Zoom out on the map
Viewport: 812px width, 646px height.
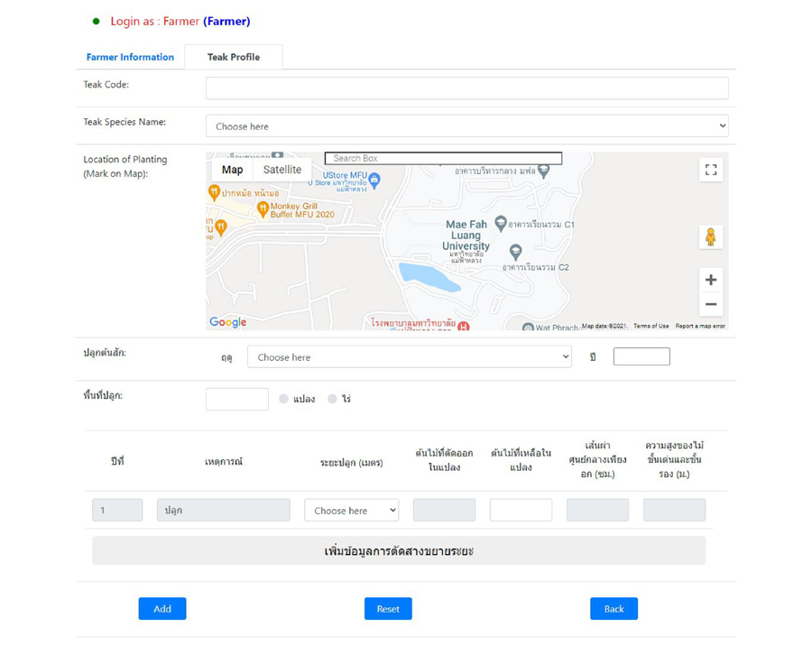[711, 305]
